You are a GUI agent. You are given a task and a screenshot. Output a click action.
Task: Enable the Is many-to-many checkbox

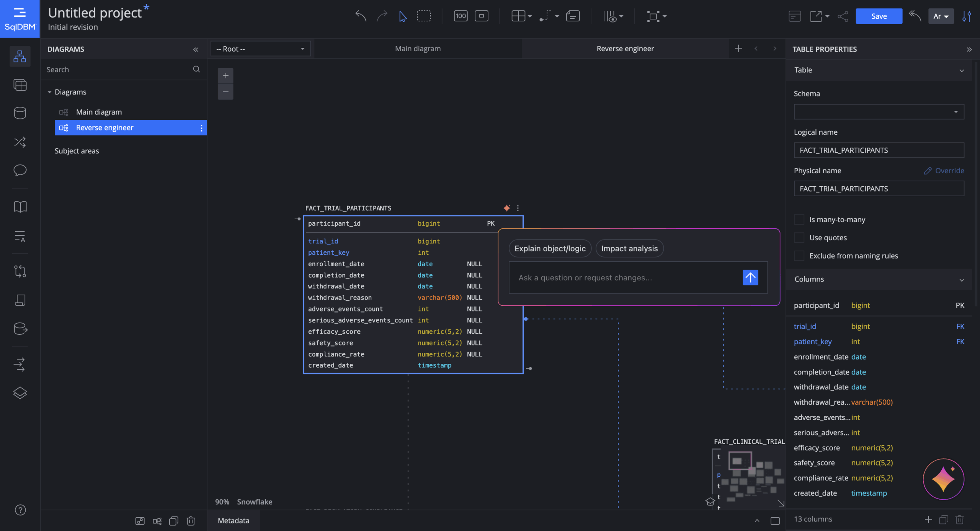[799, 220]
